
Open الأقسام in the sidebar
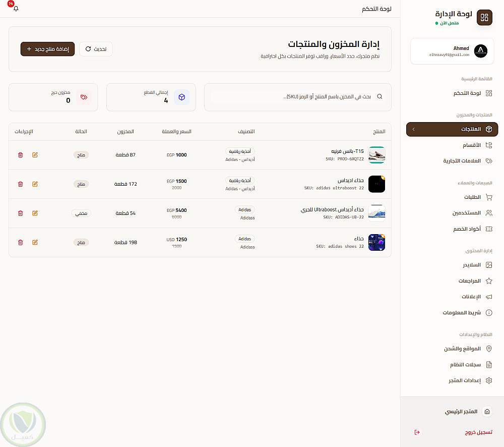point(452,145)
